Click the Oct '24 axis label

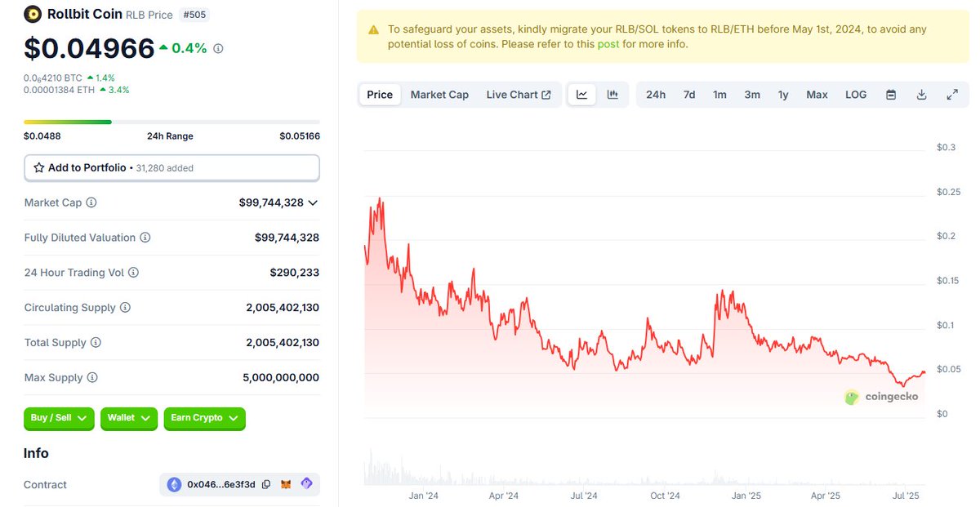665,496
